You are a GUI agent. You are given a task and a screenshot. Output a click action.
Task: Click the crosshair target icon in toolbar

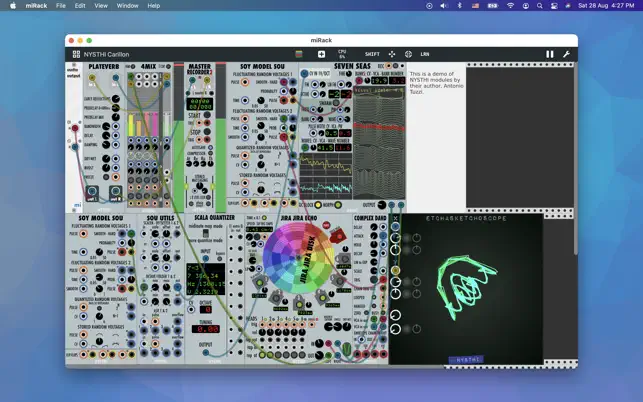pyautogui.click(x=408, y=54)
